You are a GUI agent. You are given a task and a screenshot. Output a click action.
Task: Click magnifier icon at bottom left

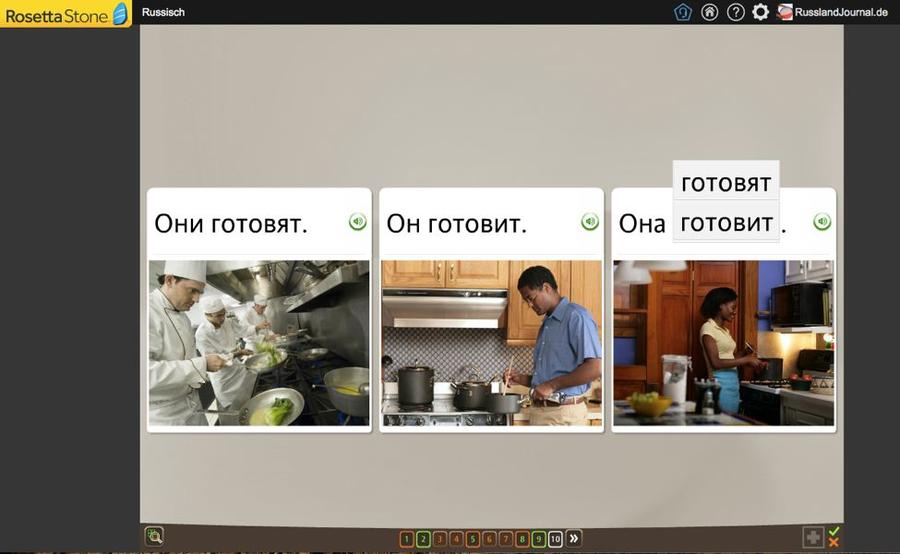[154, 537]
